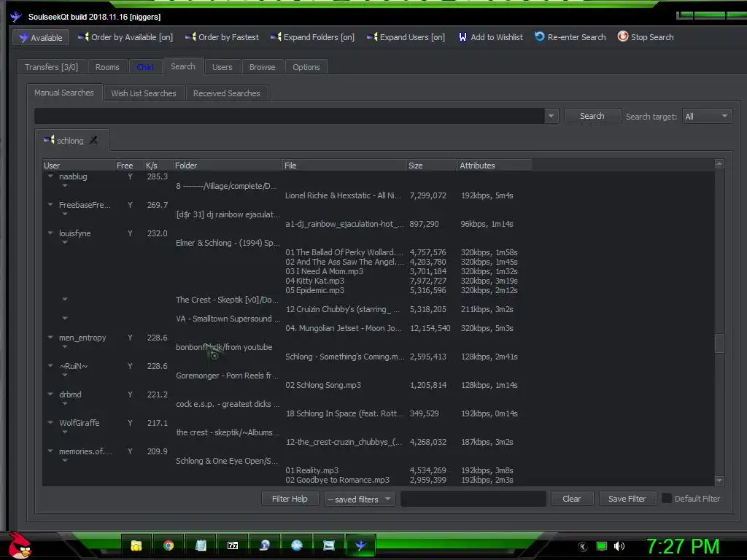
Task: Switch to the Rooms tab
Action: pos(107,67)
